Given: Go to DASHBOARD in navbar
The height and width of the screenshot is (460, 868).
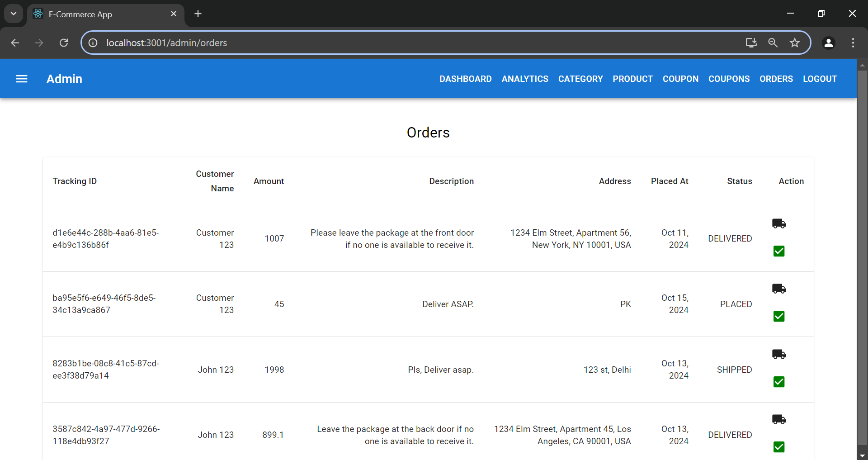Looking at the screenshot, I should [x=465, y=79].
